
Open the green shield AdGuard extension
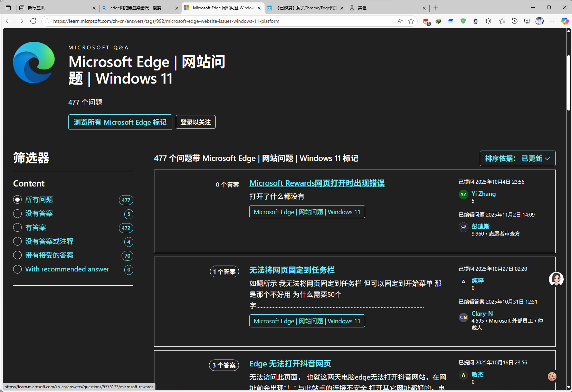pyautogui.click(x=463, y=21)
